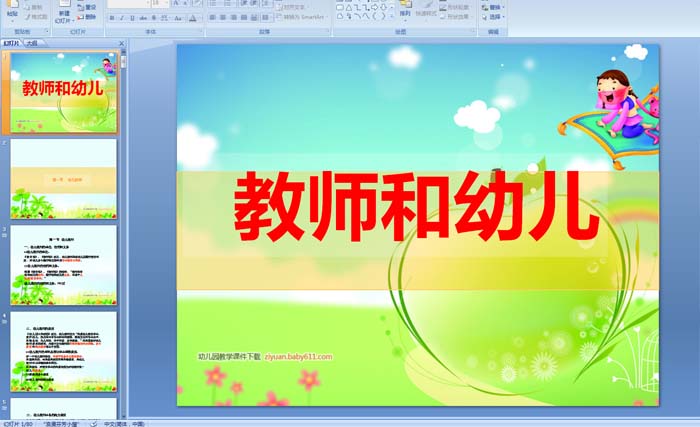Click the increase indent icon
The image size is (700, 427).
tap(254, 3)
